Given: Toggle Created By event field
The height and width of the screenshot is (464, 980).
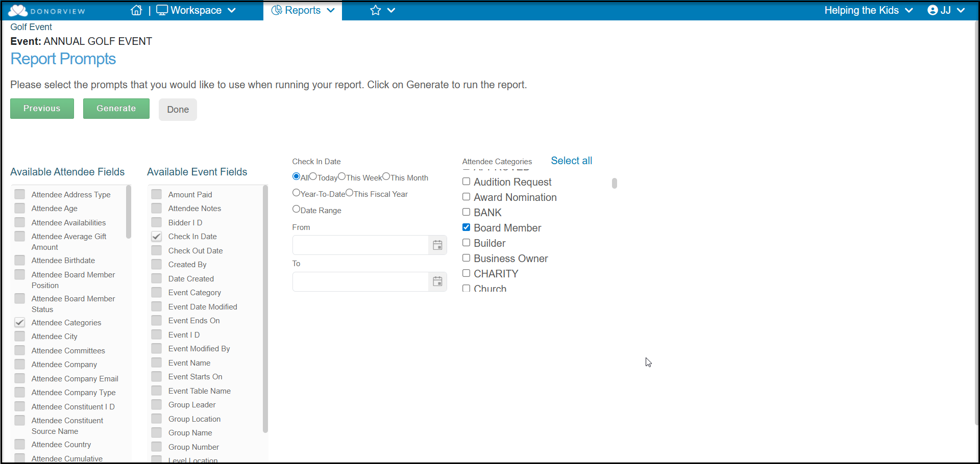Looking at the screenshot, I should 157,264.
